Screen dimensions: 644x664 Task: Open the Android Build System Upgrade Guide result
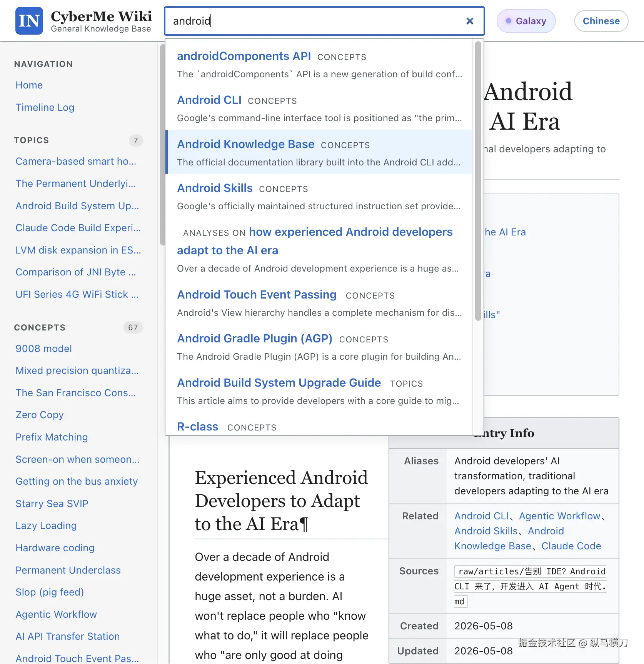click(319, 391)
